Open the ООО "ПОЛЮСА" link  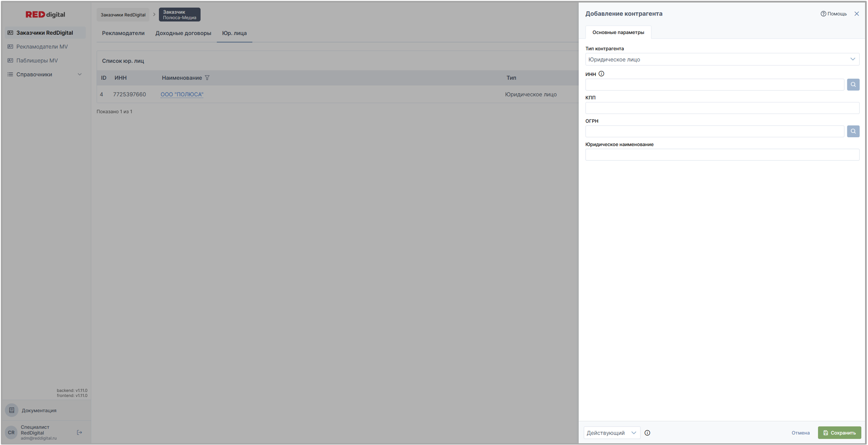182,94
